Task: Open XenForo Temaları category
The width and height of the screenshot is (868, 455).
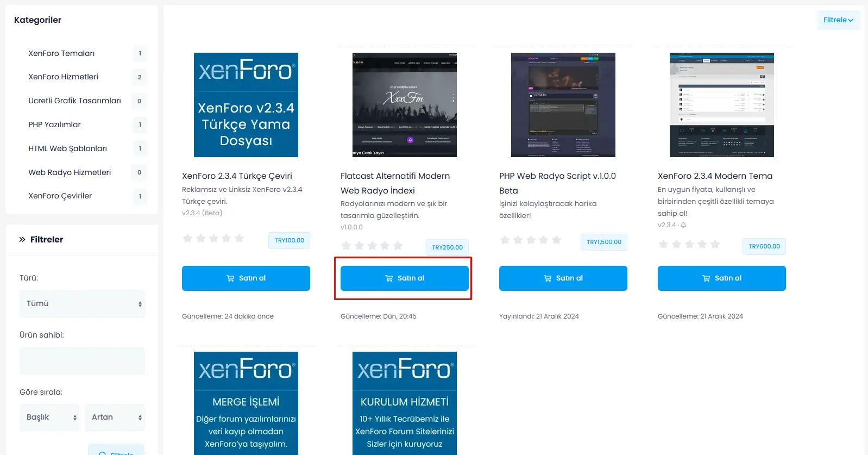Action: point(61,53)
